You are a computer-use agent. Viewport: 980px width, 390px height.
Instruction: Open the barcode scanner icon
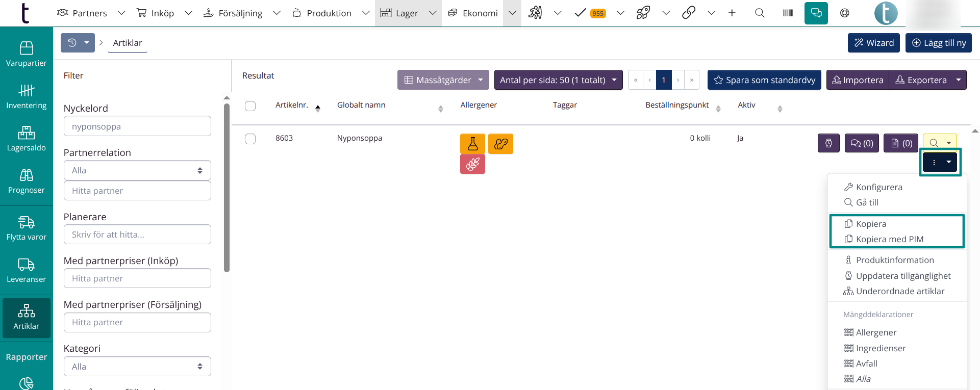tap(788, 13)
